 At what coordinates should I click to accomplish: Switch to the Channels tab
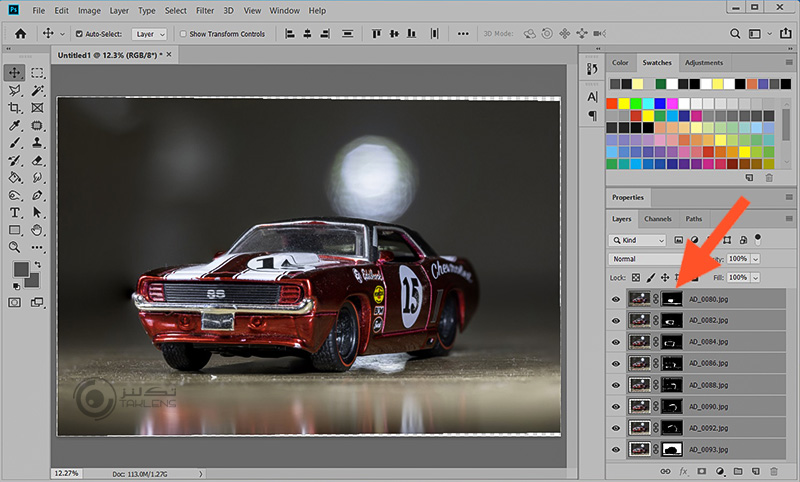(x=657, y=219)
